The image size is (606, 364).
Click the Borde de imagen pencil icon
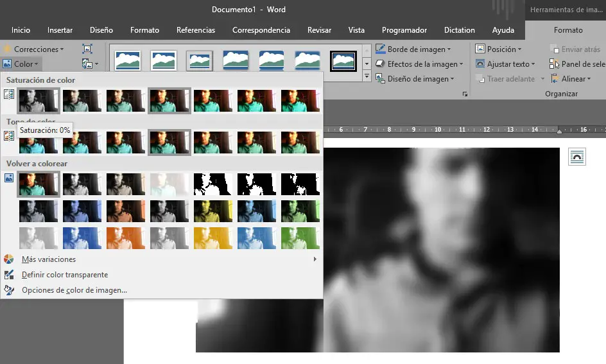coord(380,49)
